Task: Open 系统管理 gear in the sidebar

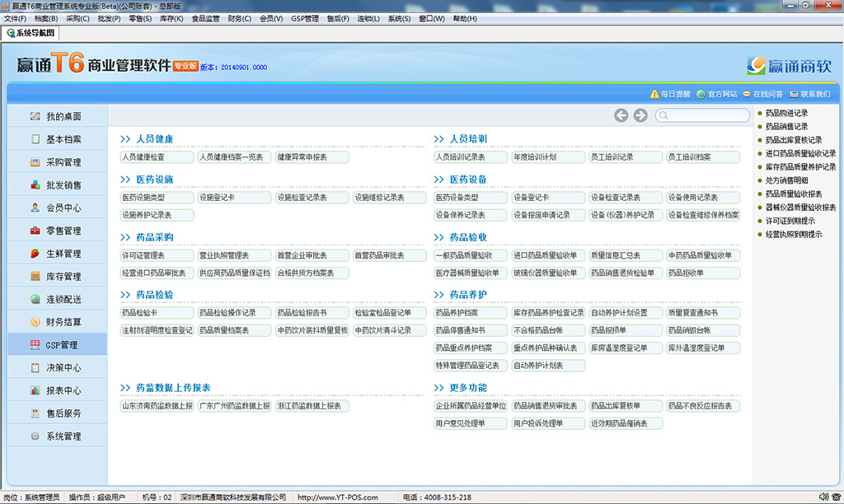Action: coord(35,436)
